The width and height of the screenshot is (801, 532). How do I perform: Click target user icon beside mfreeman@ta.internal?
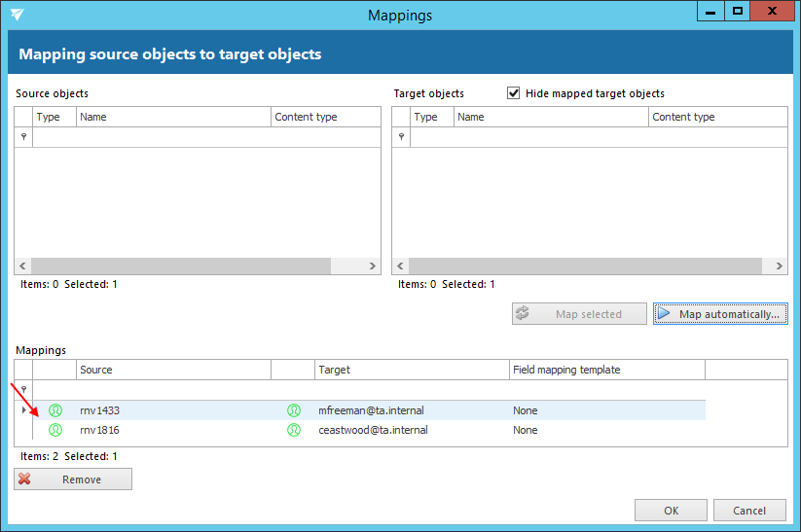point(293,410)
